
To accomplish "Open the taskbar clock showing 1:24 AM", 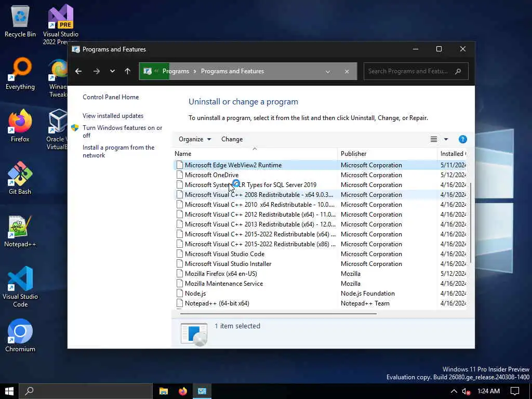I will pos(488,391).
